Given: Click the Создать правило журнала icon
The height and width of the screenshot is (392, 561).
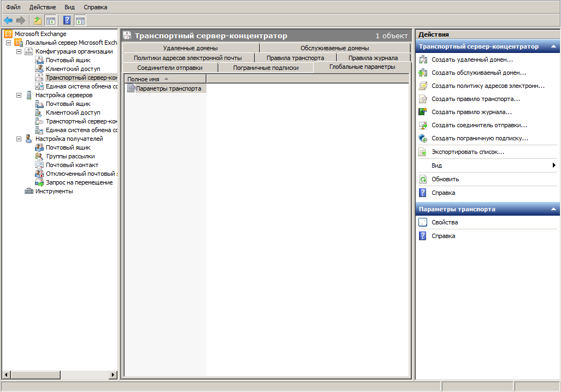Looking at the screenshot, I should tap(423, 112).
